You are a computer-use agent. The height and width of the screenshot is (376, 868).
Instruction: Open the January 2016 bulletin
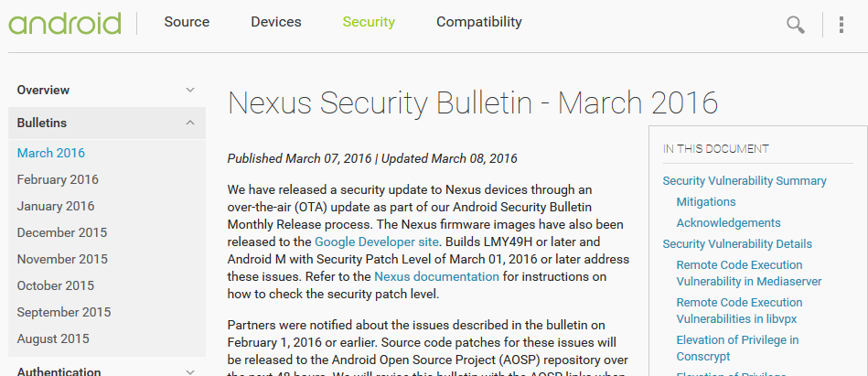pos(56,206)
